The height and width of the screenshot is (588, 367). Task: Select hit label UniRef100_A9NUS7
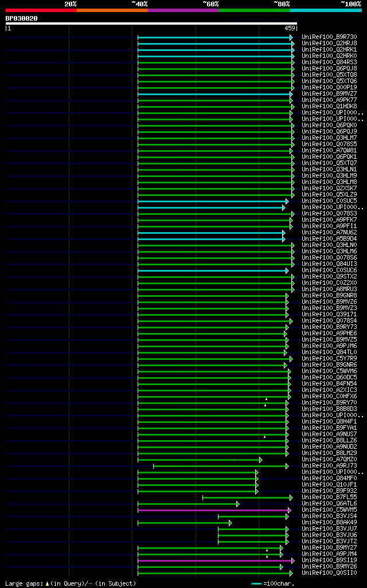(330, 434)
